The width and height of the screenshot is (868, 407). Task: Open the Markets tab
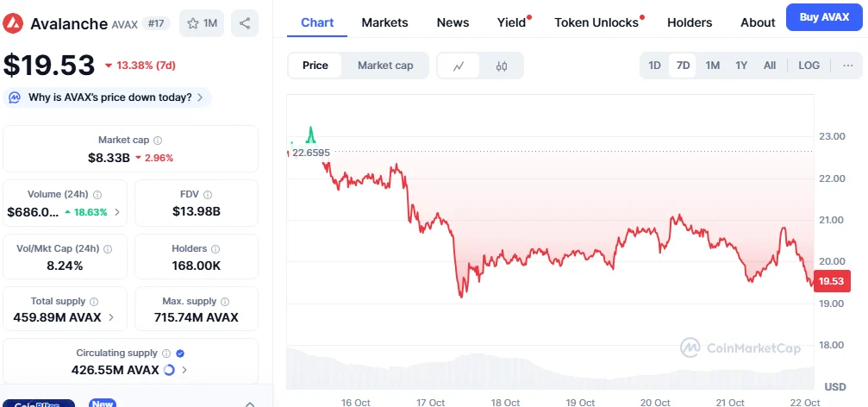pyautogui.click(x=384, y=22)
